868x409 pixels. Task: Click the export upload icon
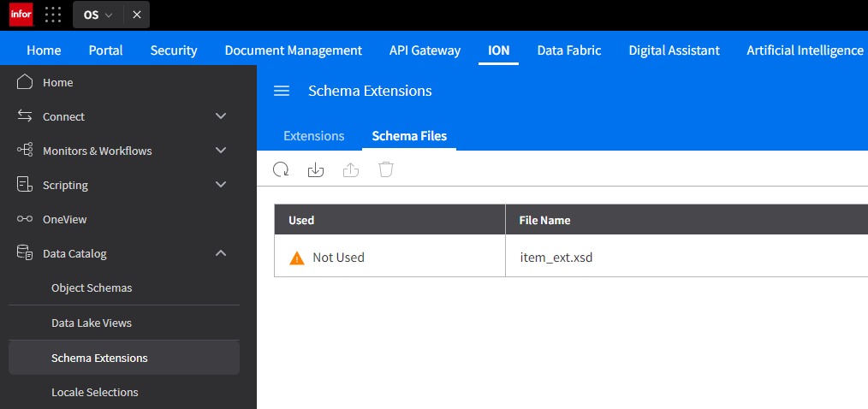[351, 169]
